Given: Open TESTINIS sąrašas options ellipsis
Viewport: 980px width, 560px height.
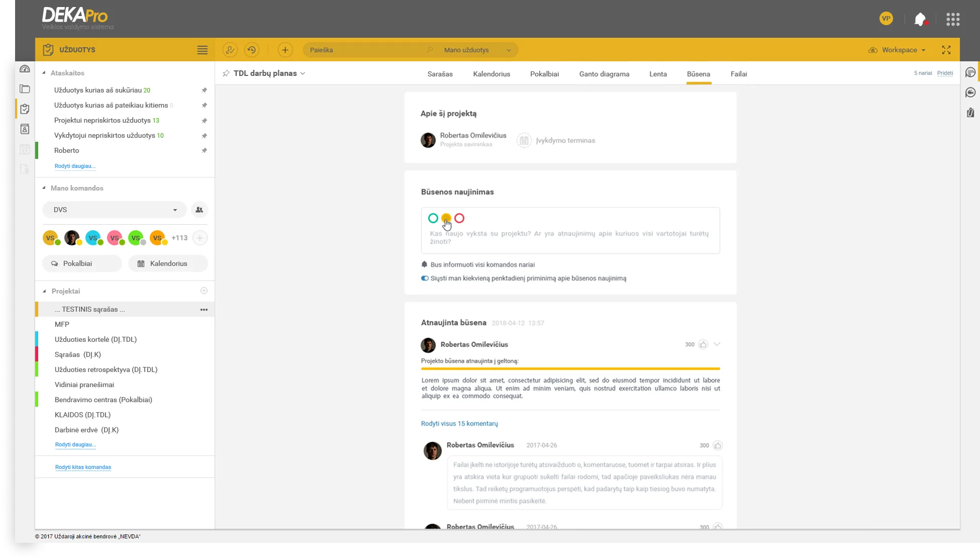Looking at the screenshot, I should tap(204, 310).
